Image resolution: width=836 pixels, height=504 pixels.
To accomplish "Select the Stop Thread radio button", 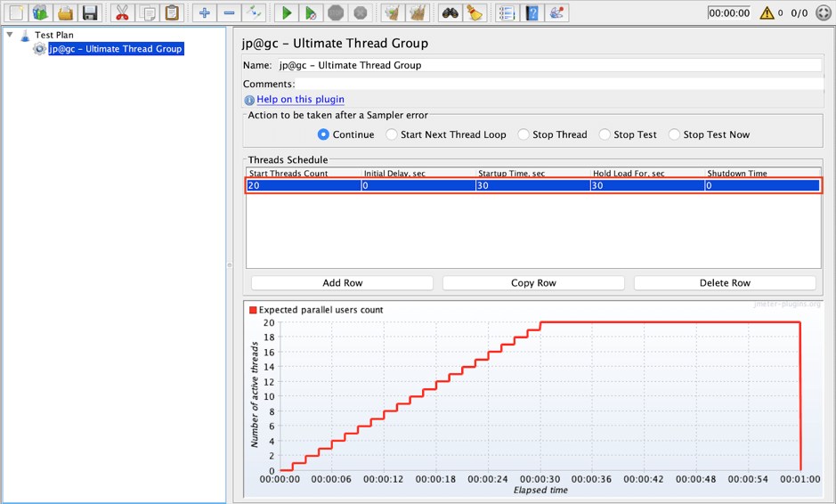I will [x=524, y=134].
